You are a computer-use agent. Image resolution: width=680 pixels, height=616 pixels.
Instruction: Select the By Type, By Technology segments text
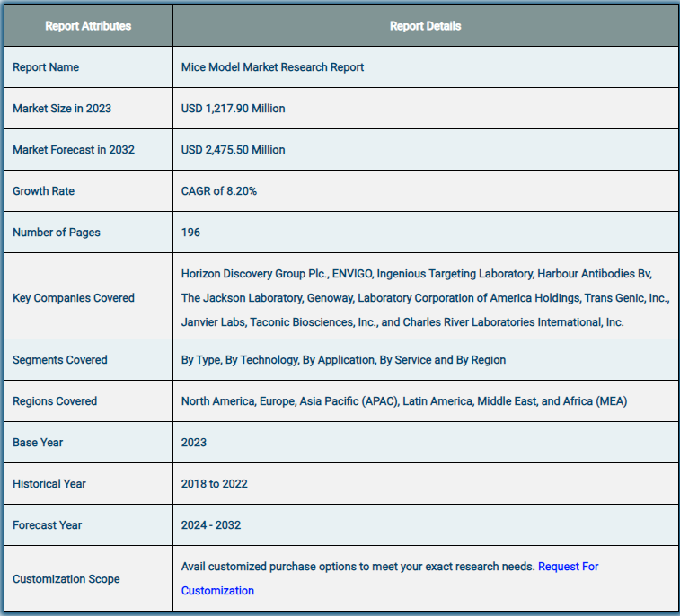click(x=343, y=360)
